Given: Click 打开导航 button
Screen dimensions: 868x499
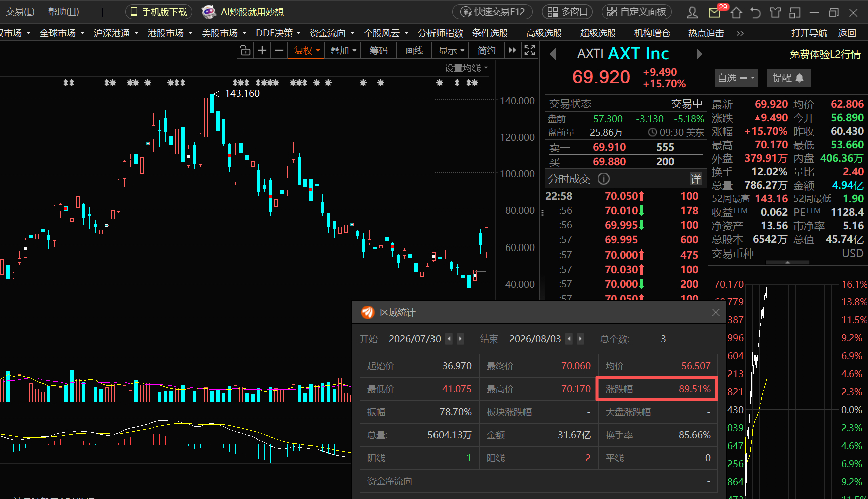Looking at the screenshot, I should pyautogui.click(x=809, y=33).
